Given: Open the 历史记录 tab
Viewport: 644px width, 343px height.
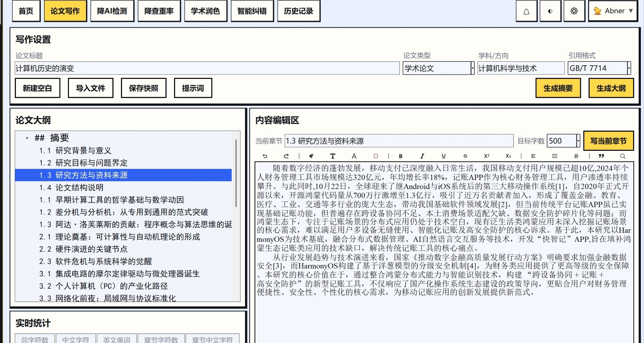Looking at the screenshot, I should tap(299, 11).
